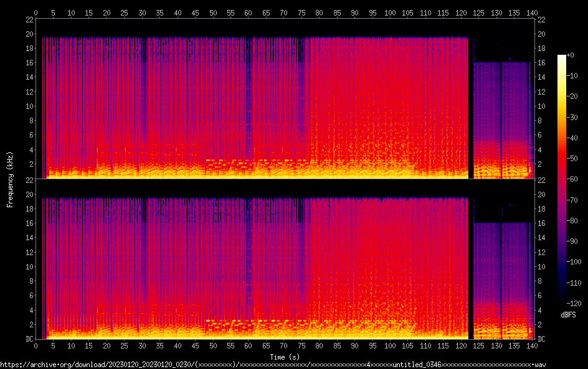Click the 0 second tick on the bottom time axis
Viewport: 588px width, 369px height.
tap(36, 346)
